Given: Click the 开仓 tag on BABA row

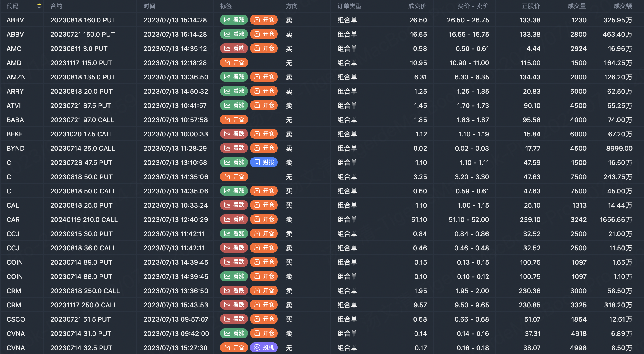Looking at the screenshot, I should pyautogui.click(x=234, y=120).
